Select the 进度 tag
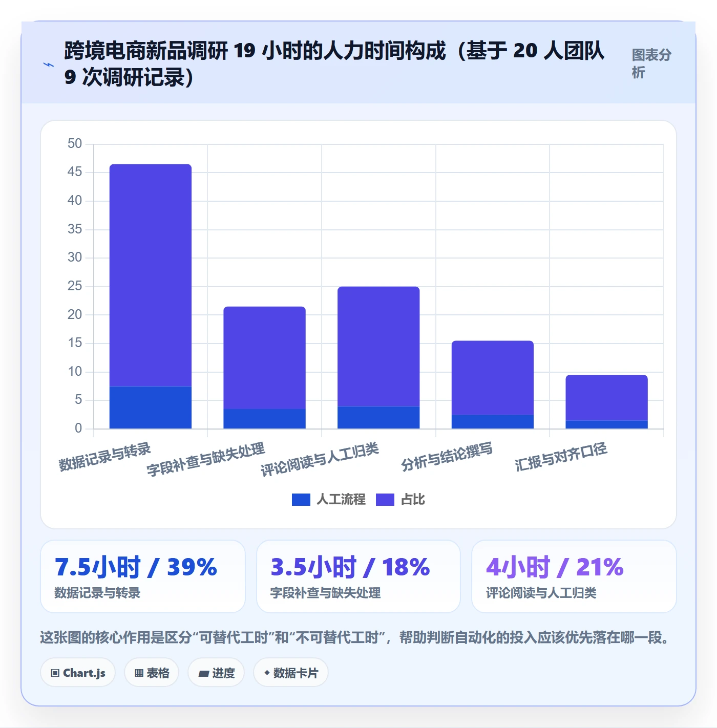Screen dimensions: 717x728 coord(216,673)
